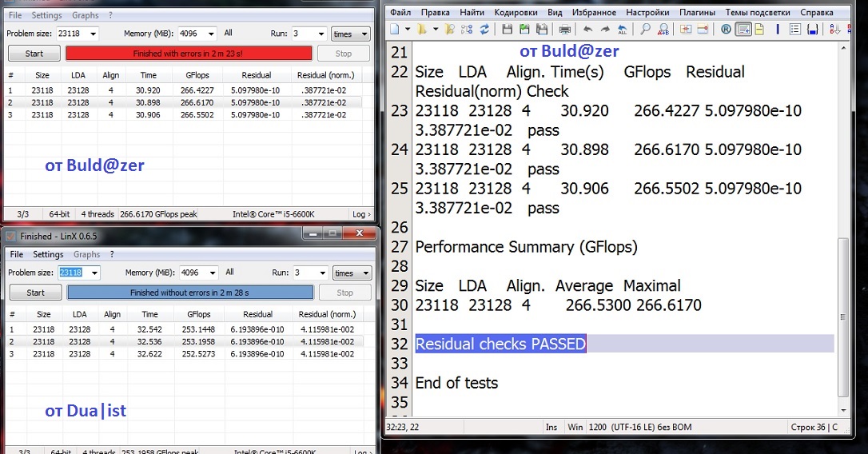Image resolution: width=868 pixels, height=454 pixels.
Task: Click the Print icon in toolbar
Action: pyautogui.click(x=565, y=30)
